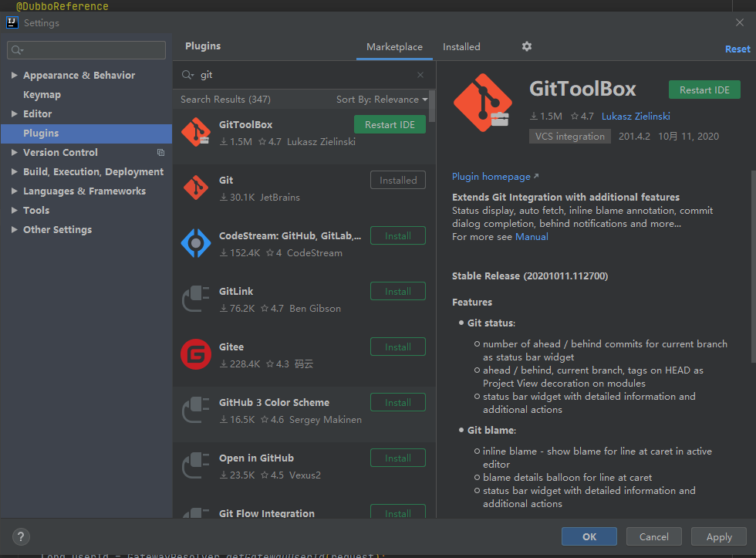Select the Open in GitHub title
Viewport: 756px width, 558px height.
(x=256, y=458)
